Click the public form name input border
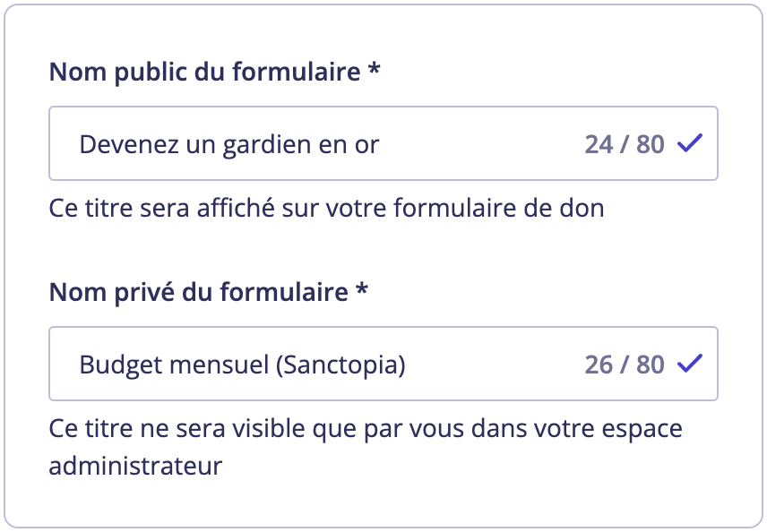Image resolution: width=767 pixels, height=532 pixels. (383, 107)
